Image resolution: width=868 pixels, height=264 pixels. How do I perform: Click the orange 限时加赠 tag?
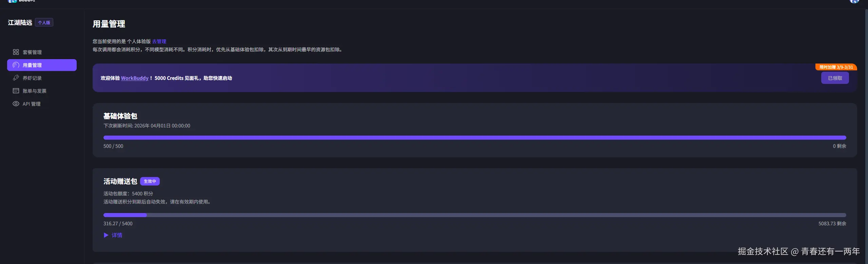tap(836, 67)
